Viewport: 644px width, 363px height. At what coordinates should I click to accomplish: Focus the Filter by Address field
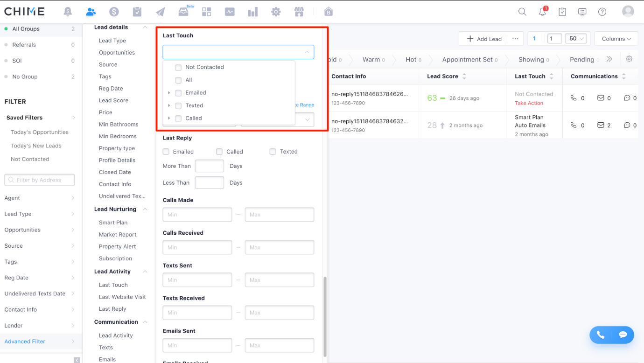pyautogui.click(x=39, y=180)
